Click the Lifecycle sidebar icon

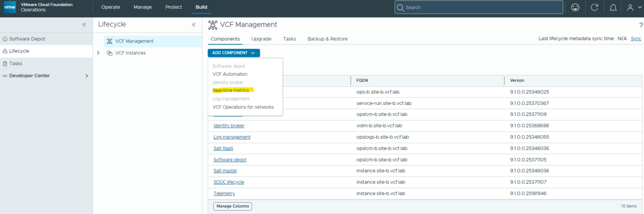tap(5, 51)
